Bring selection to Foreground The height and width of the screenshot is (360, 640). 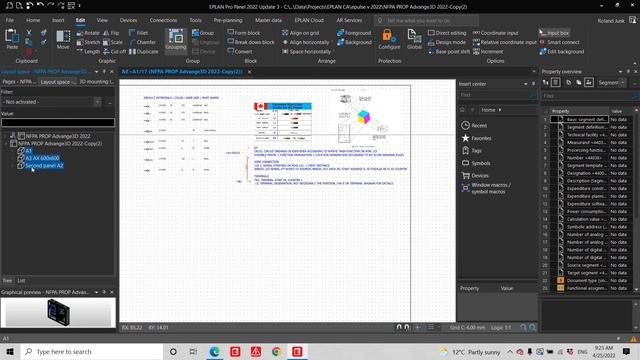[354, 33]
